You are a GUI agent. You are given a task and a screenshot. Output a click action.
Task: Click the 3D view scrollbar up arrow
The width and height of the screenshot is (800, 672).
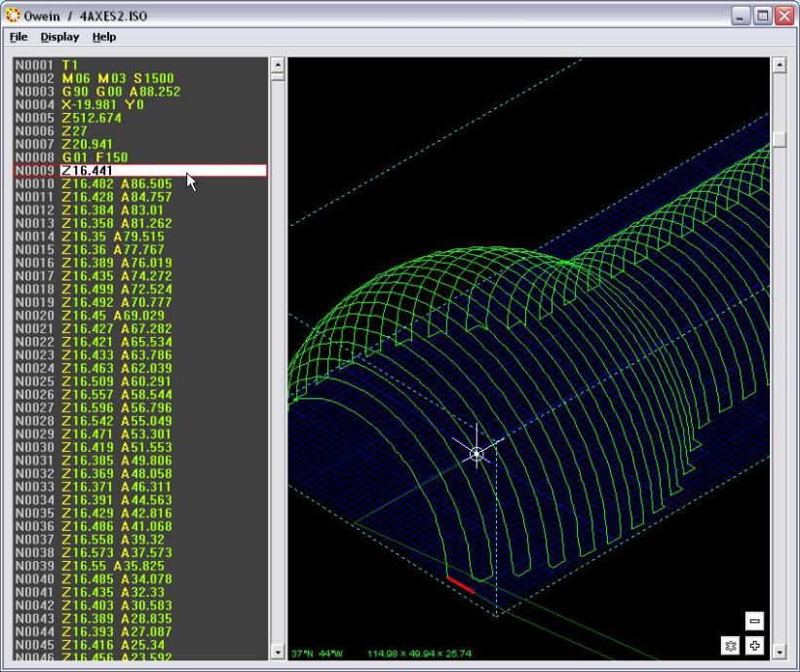click(779, 65)
